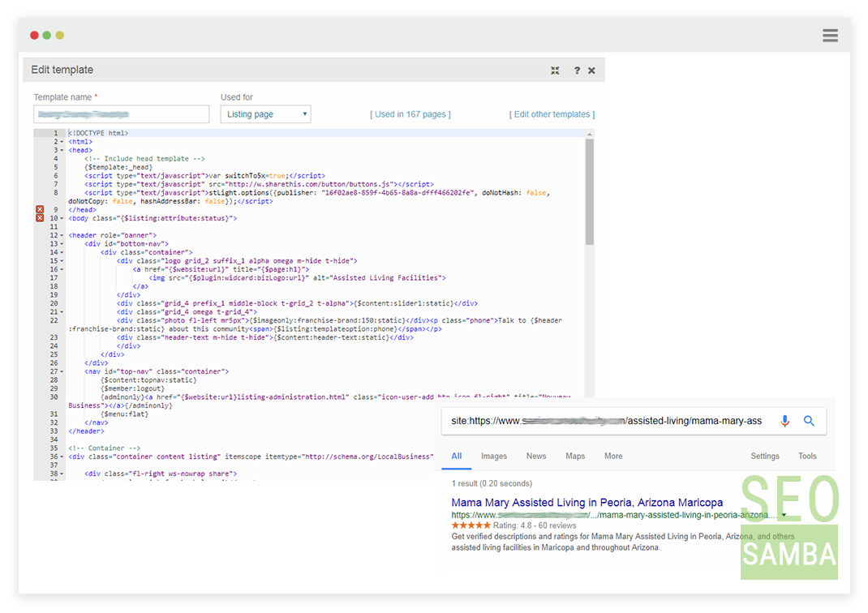Image resolution: width=868 pixels, height=613 pixels.
Task: Switch to the Images search tab
Action: [x=494, y=456]
